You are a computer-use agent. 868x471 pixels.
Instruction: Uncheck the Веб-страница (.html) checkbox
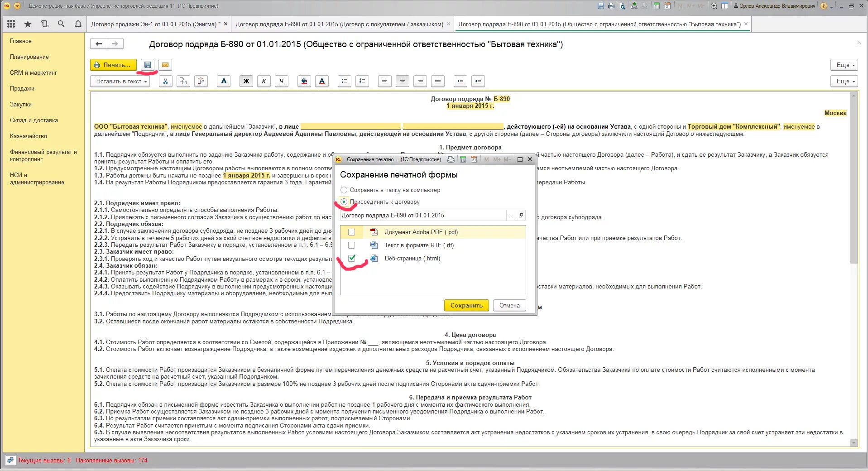point(351,258)
